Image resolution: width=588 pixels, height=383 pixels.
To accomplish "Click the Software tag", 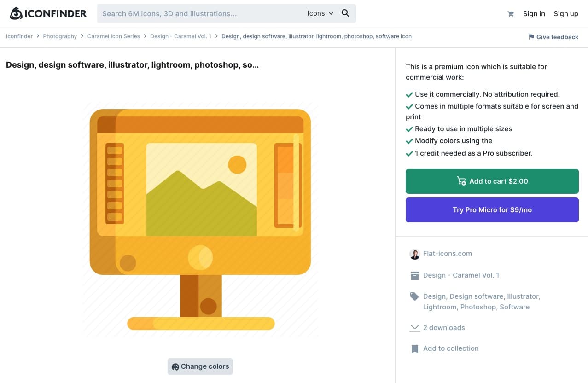I will 514,307.
